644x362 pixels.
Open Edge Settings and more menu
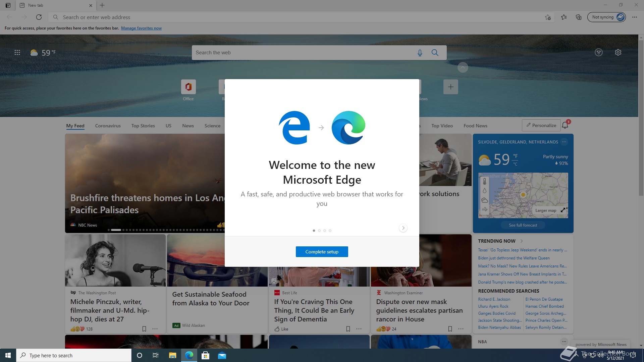coord(635,17)
